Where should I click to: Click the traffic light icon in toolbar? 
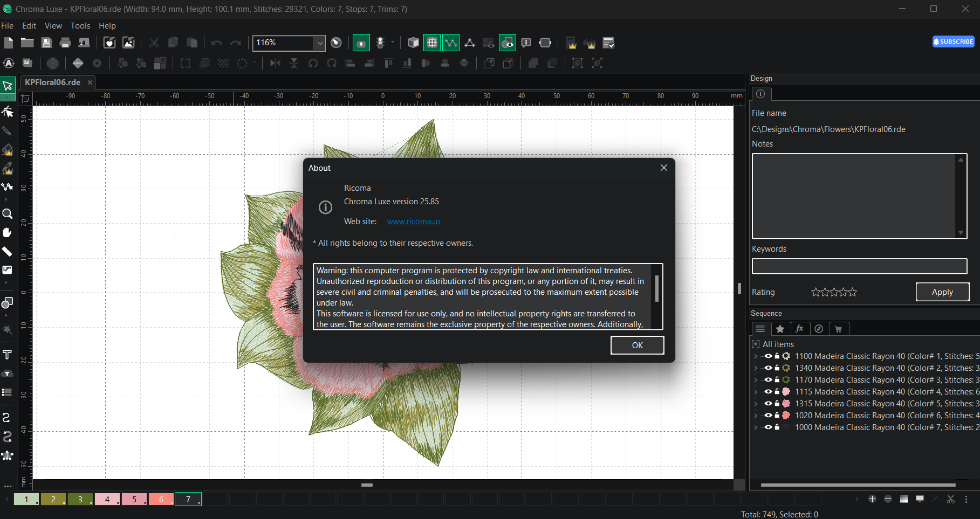[x=380, y=43]
